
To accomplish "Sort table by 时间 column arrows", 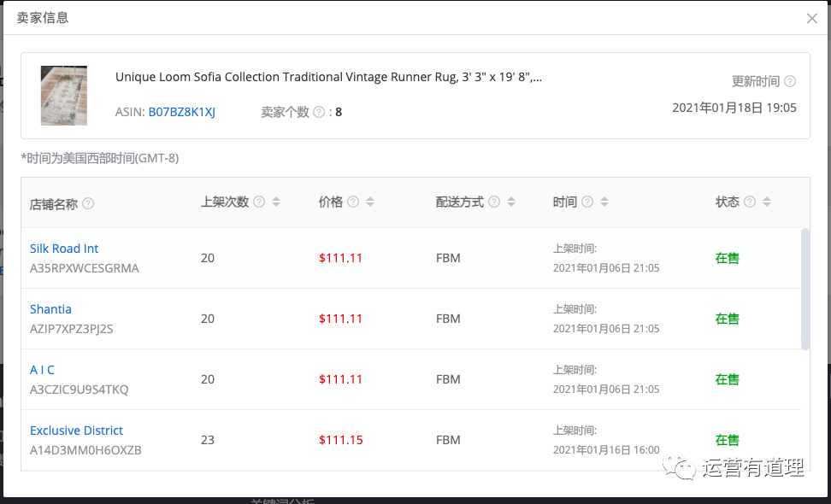I will click(604, 202).
